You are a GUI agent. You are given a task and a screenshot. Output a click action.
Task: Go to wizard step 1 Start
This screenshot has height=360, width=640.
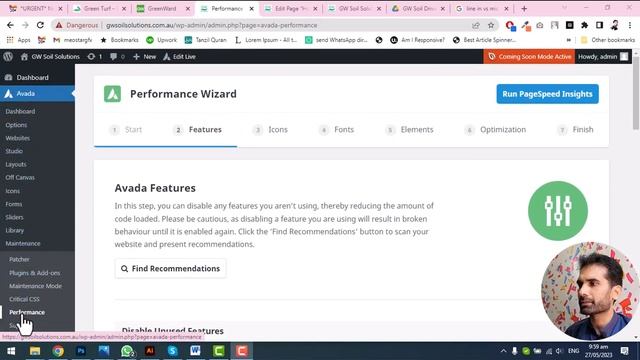(126, 130)
